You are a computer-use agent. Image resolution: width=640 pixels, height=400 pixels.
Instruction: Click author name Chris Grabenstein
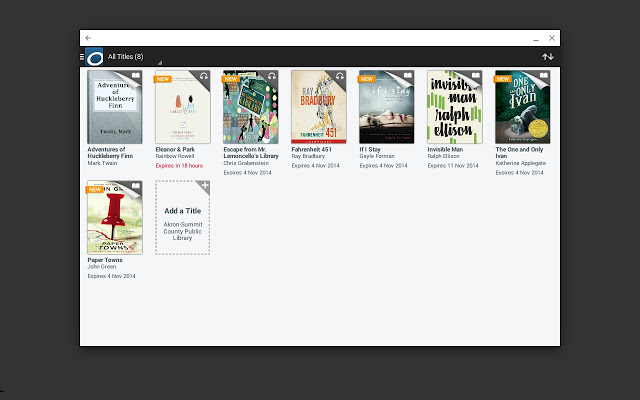coord(246,163)
